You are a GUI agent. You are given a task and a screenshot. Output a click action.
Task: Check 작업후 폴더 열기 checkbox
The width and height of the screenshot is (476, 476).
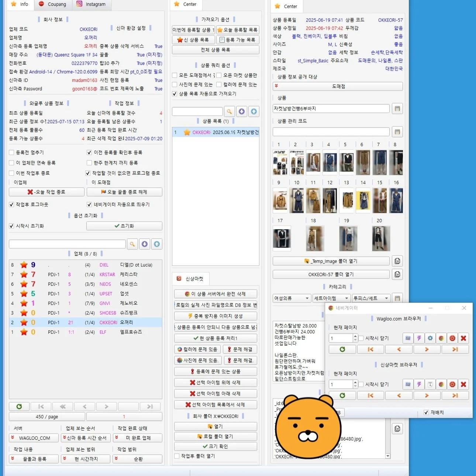(x=177, y=456)
